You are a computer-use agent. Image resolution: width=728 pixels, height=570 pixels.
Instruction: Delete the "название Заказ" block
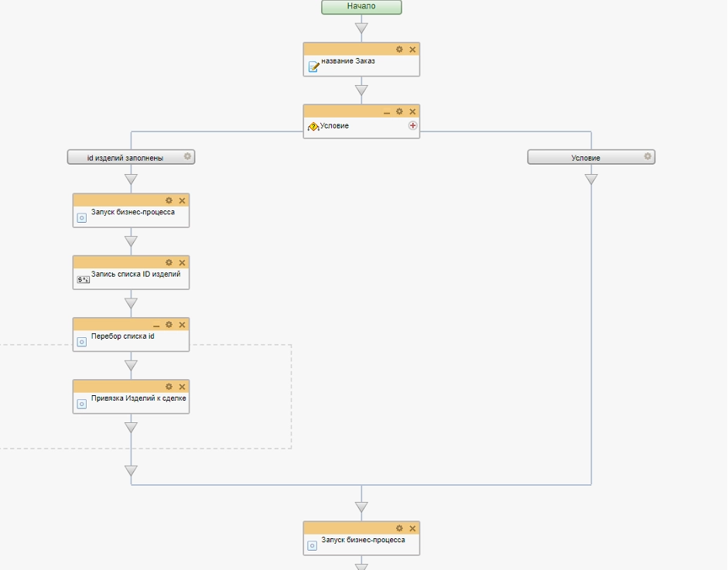click(x=412, y=49)
